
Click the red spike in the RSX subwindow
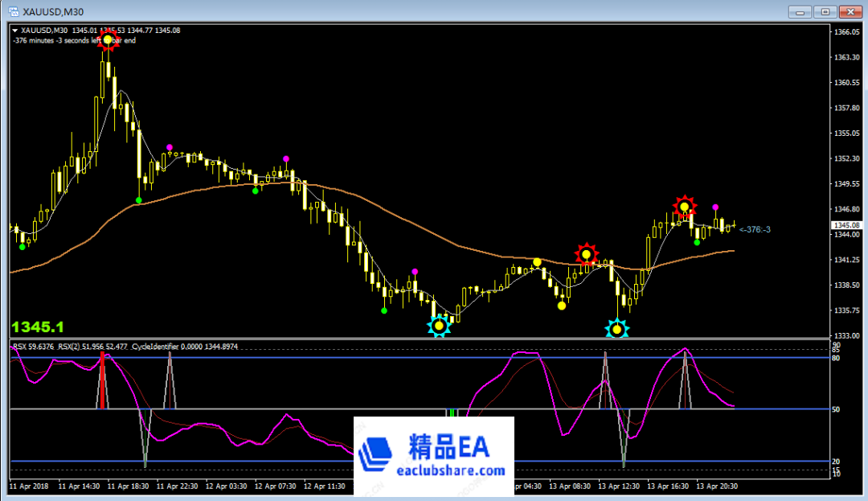(102, 380)
